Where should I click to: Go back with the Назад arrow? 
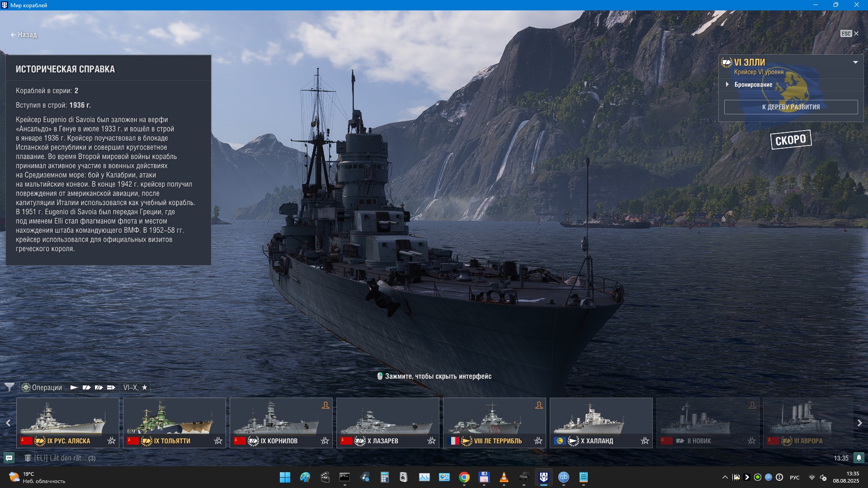(x=24, y=34)
